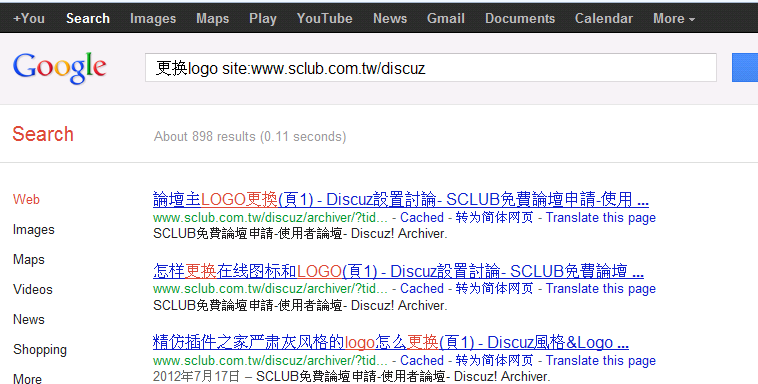
Task: Open +You in the top bar
Action: [29, 18]
